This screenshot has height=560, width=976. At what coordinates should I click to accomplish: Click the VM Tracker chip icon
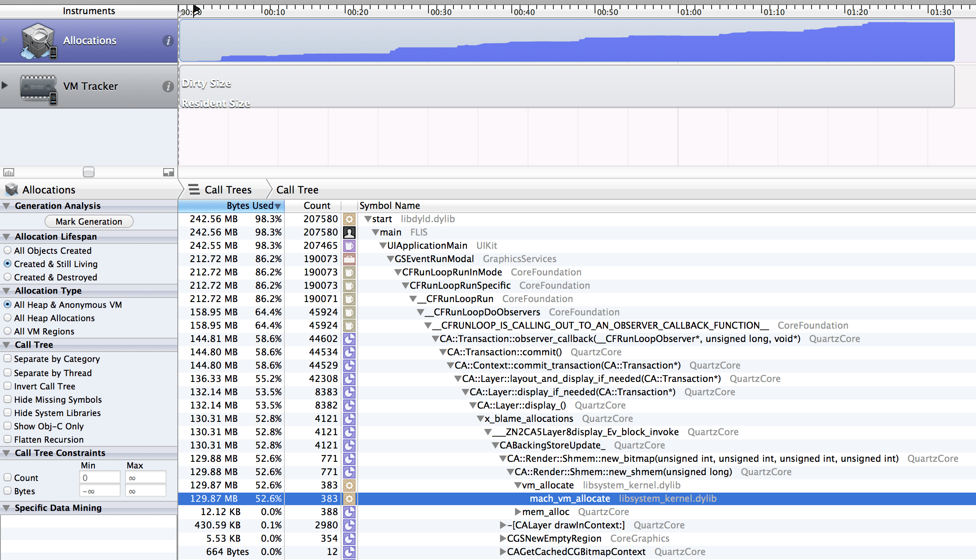38,87
